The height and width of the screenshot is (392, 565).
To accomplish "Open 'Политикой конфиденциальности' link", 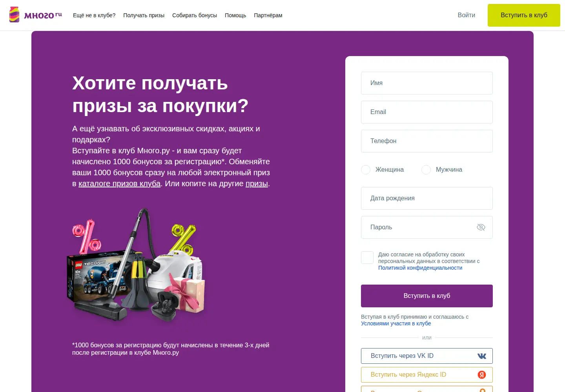I will pos(420,268).
